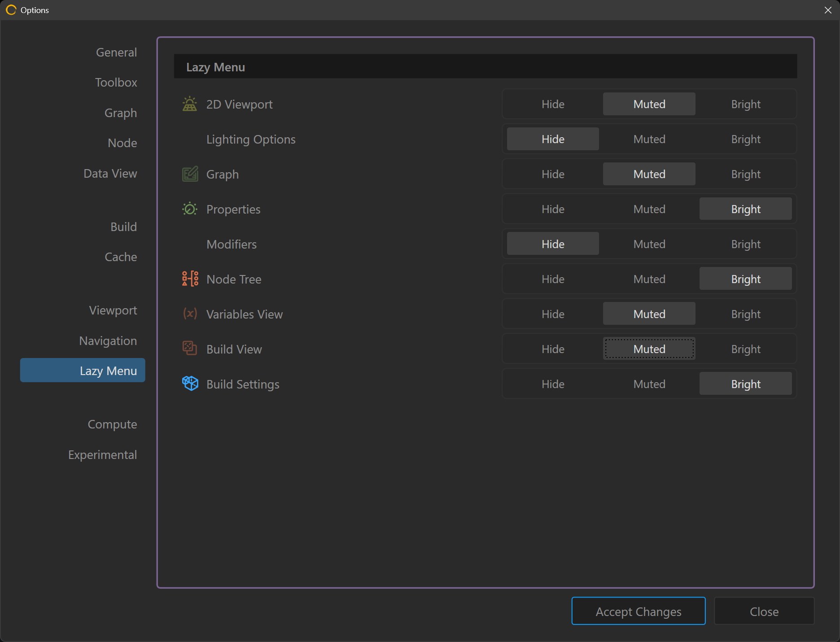Set Build View to Bright
The height and width of the screenshot is (642, 840).
746,349
